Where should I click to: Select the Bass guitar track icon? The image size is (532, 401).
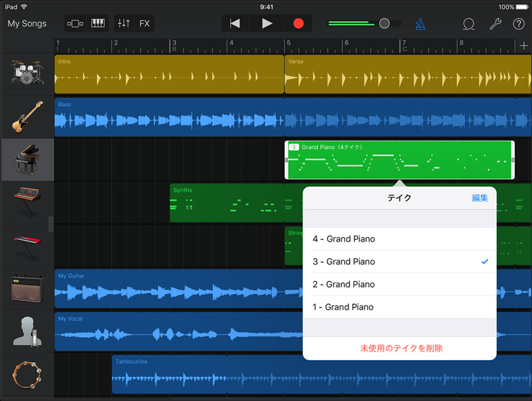pyautogui.click(x=28, y=117)
